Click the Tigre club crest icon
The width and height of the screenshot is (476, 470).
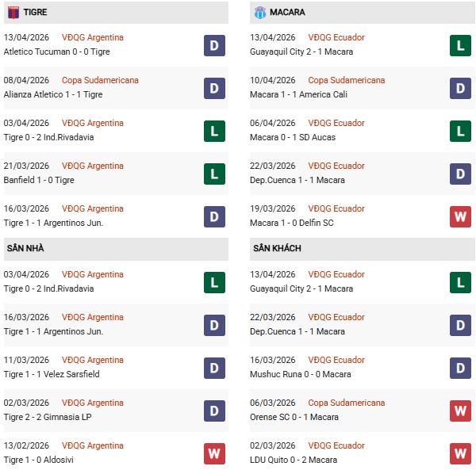tap(12, 13)
